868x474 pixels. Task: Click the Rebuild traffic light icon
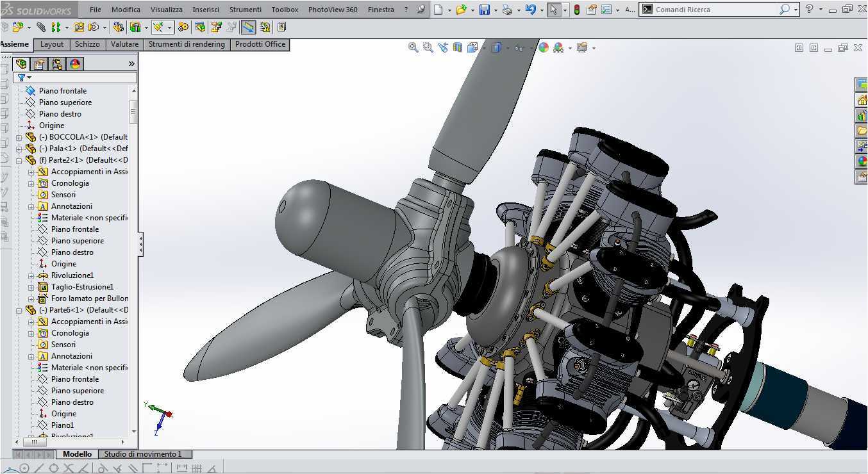tap(576, 10)
